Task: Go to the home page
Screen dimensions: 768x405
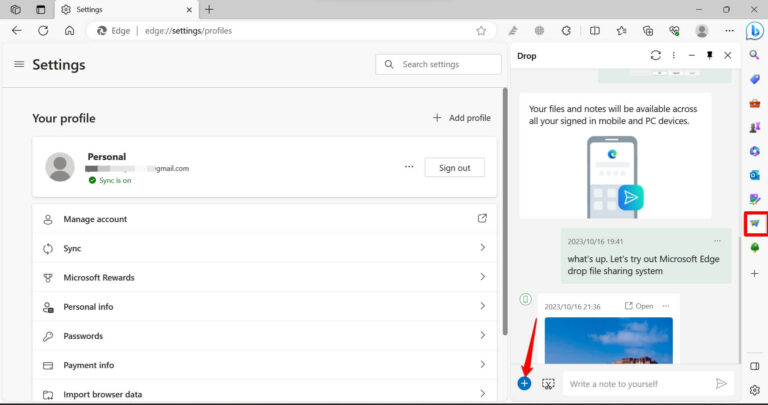Action: tap(70, 30)
